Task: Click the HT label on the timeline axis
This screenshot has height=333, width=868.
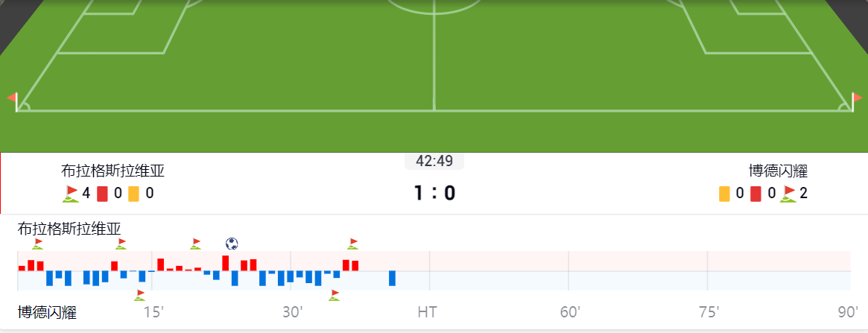Action: [427, 312]
